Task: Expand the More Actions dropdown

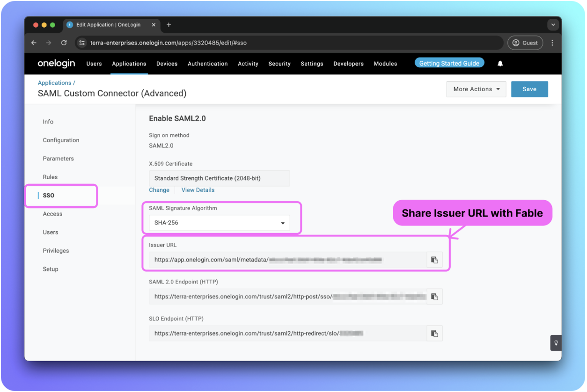Action: (x=477, y=89)
